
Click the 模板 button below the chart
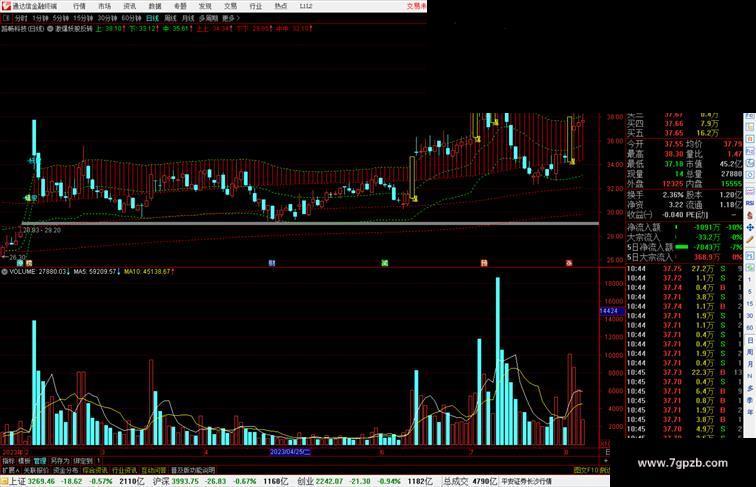(24, 461)
